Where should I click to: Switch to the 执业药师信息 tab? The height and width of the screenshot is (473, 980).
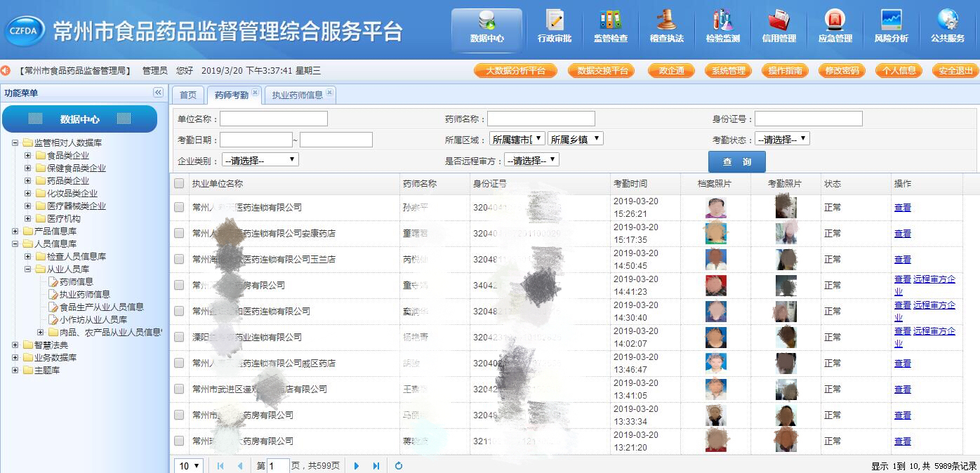click(297, 95)
